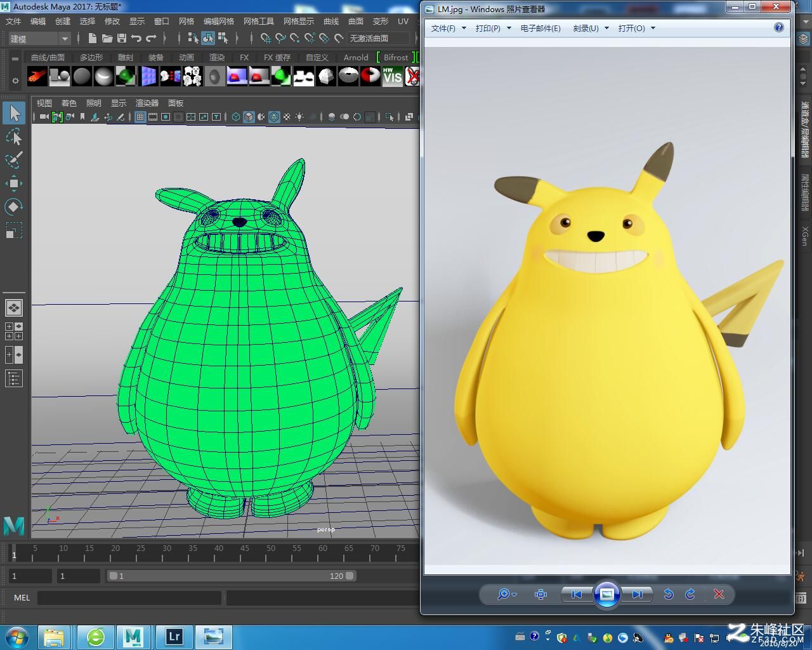Image resolution: width=812 pixels, height=650 pixels.
Task: Choose the Move tool in toolbox
Action: 14,183
